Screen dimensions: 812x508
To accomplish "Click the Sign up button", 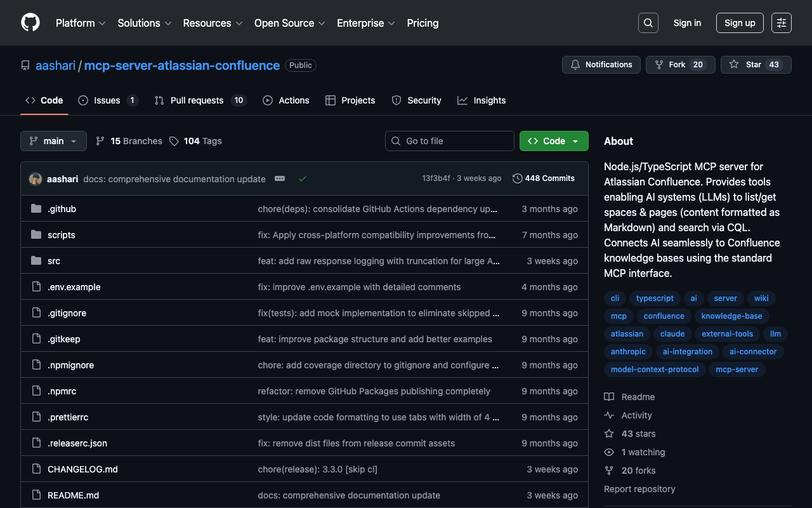I will click(x=740, y=23).
